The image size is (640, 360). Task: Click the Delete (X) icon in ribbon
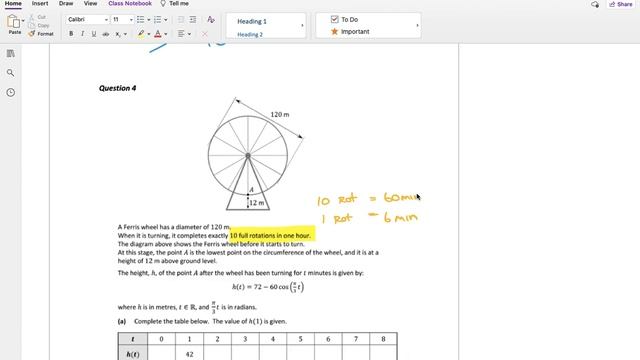coord(204,34)
